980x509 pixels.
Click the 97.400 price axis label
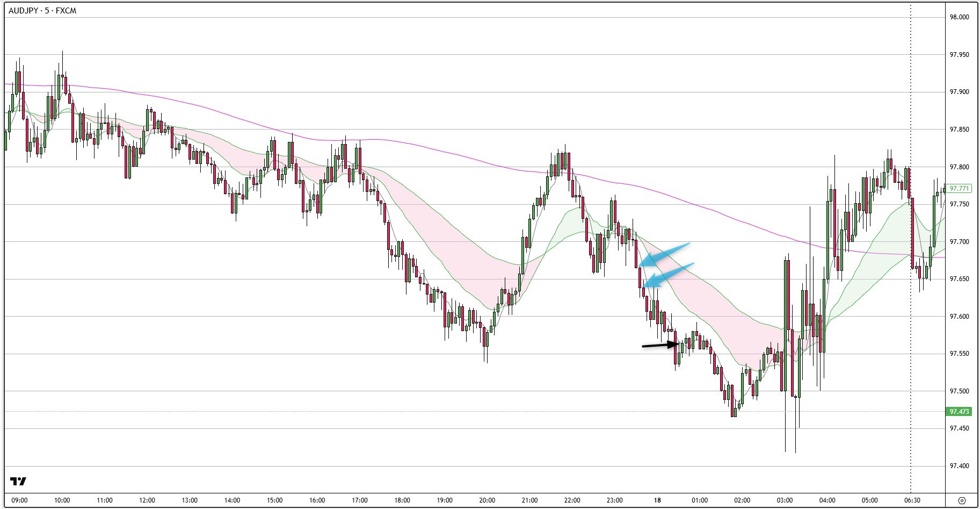(959, 466)
